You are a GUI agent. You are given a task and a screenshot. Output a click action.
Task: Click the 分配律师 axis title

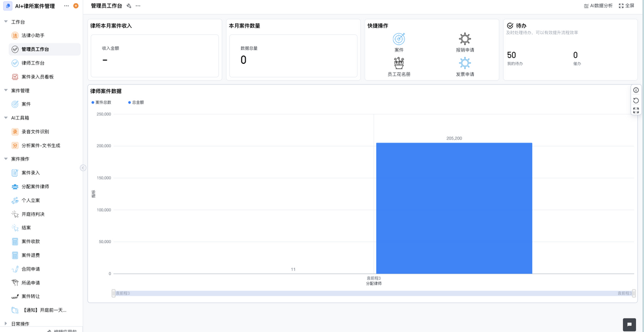(374, 283)
